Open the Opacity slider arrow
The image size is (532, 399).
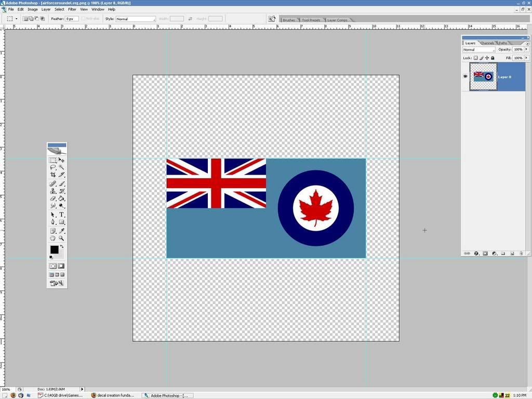(x=526, y=49)
